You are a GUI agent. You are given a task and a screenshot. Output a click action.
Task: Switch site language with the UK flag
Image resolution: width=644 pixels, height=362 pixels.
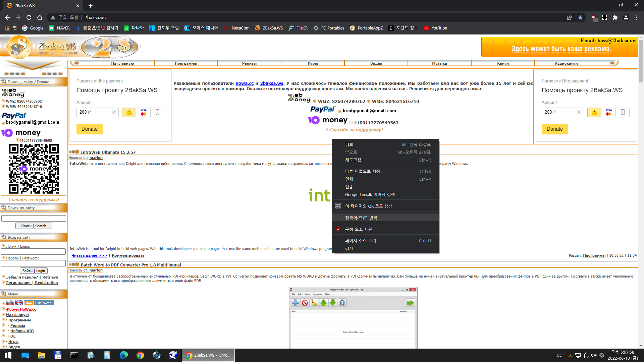pos(19,303)
